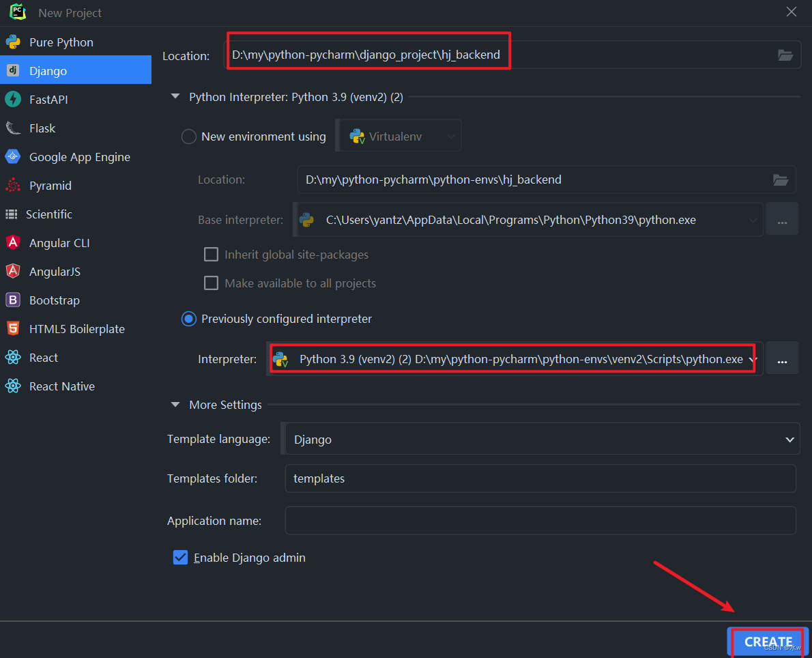Select Google App Engine project type
The height and width of the screenshot is (658, 812).
(x=76, y=156)
